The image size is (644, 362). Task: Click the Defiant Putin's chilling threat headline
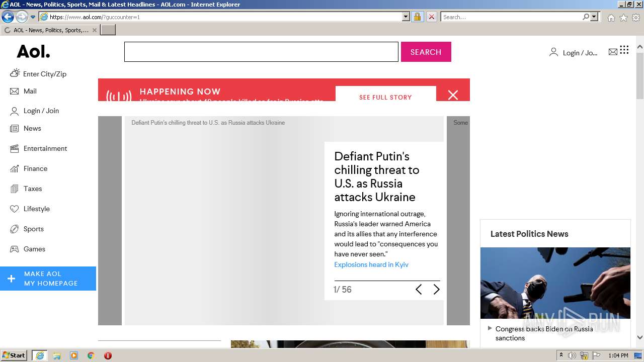click(377, 176)
